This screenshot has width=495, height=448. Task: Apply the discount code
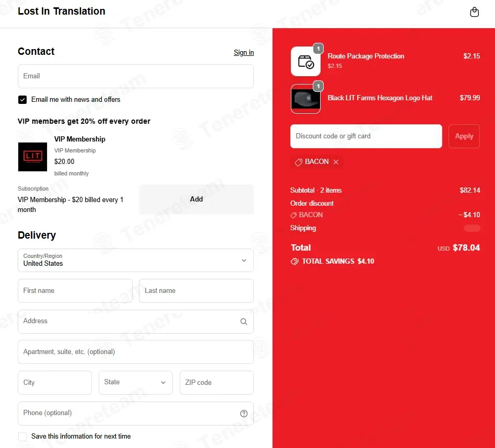tap(464, 136)
